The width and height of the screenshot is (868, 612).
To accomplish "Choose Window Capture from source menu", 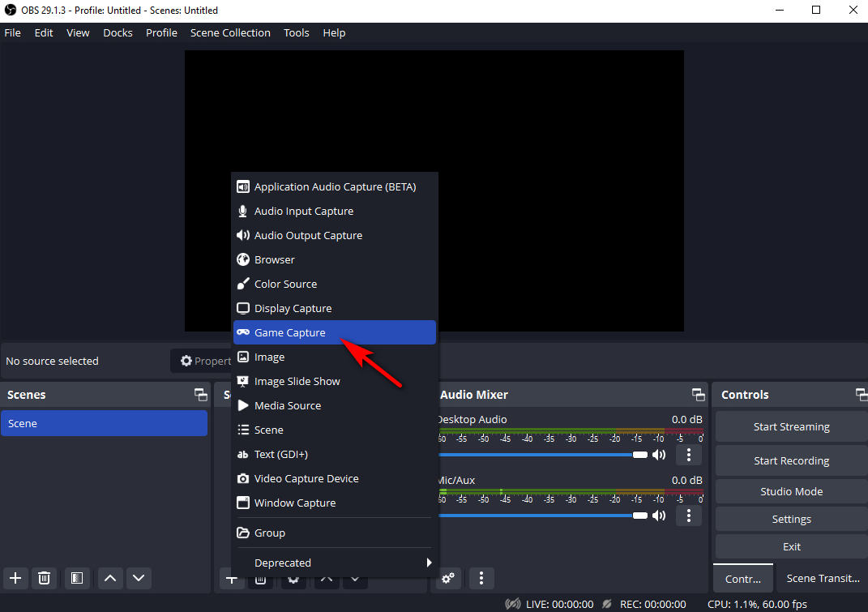I will coord(335,503).
